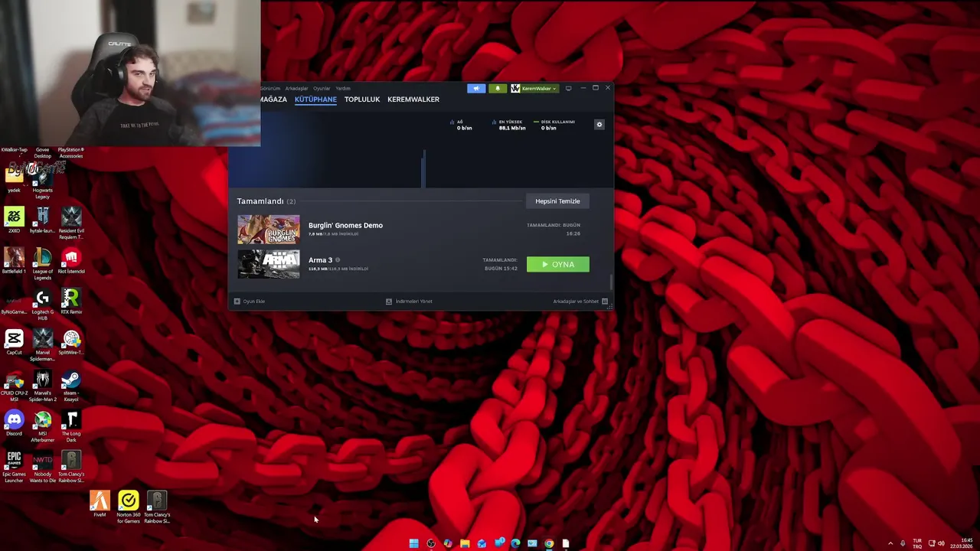Open Steam download settings gear
Image resolution: width=980 pixels, height=551 pixels.
click(x=599, y=125)
